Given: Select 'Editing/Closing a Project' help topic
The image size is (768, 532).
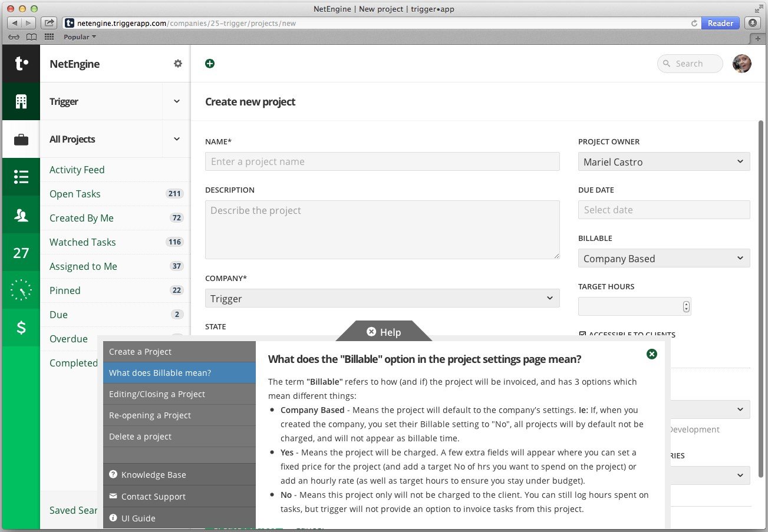Looking at the screenshot, I should tap(179, 394).
